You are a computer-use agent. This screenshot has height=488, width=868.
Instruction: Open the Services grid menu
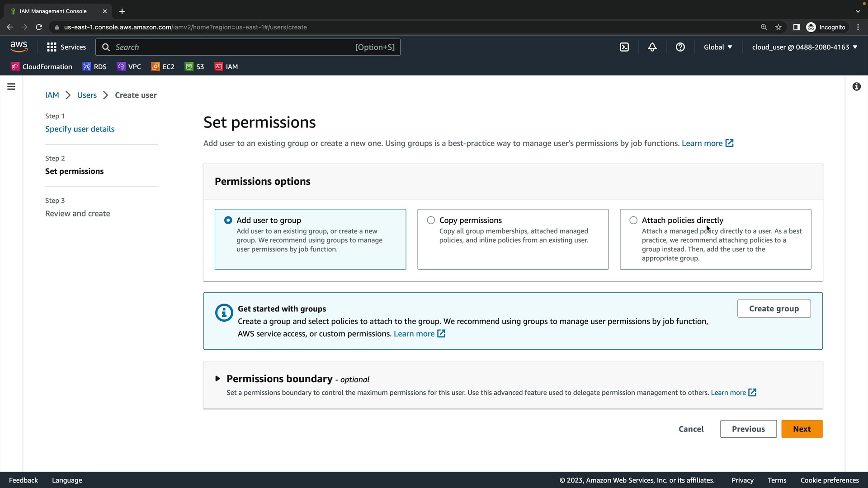66,47
